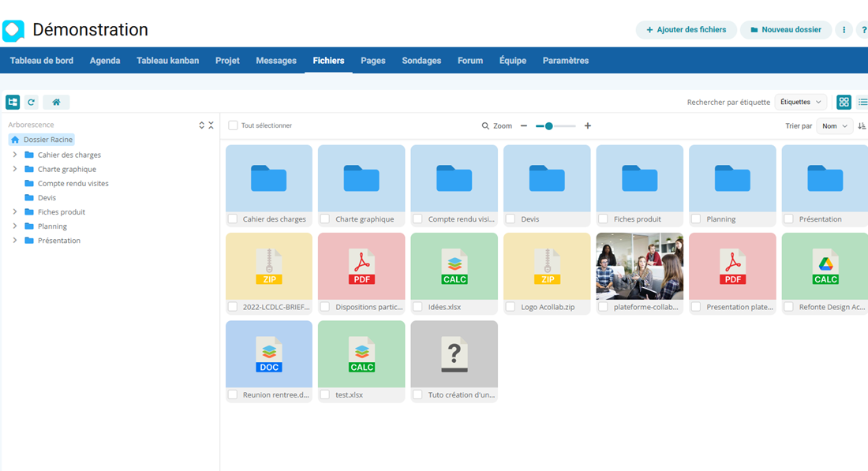This screenshot has width=868, height=471.
Task: Switch to list view icon
Action: pyautogui.click(x=862, y=102)
